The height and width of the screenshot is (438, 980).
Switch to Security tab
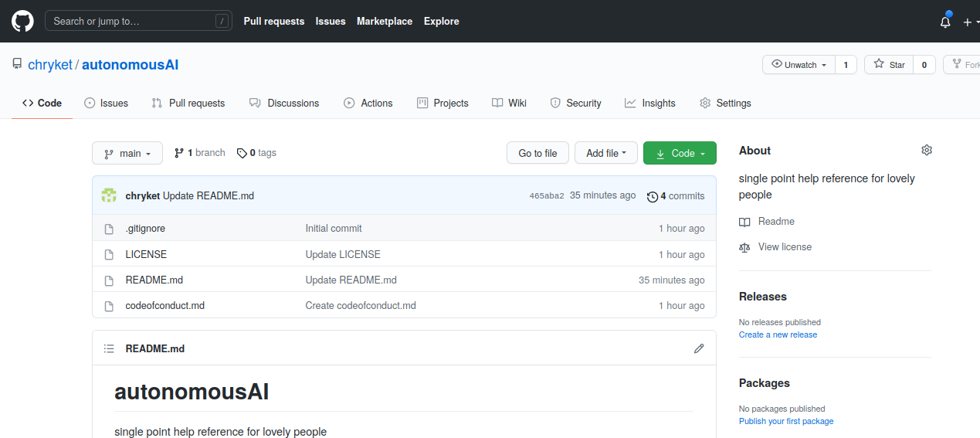click(x=575, y=103)
